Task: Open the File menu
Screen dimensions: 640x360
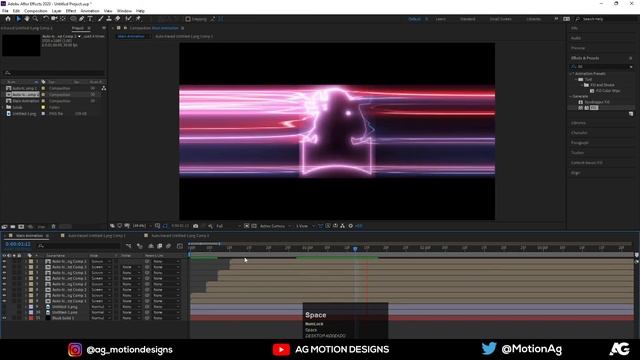Action: pos(5,11)
